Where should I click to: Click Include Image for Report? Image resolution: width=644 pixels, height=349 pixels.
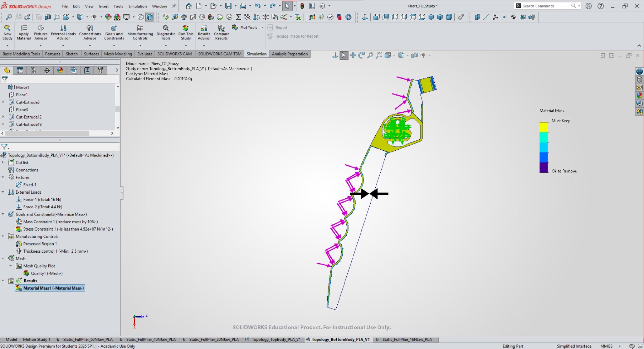[x=293, y=36]
